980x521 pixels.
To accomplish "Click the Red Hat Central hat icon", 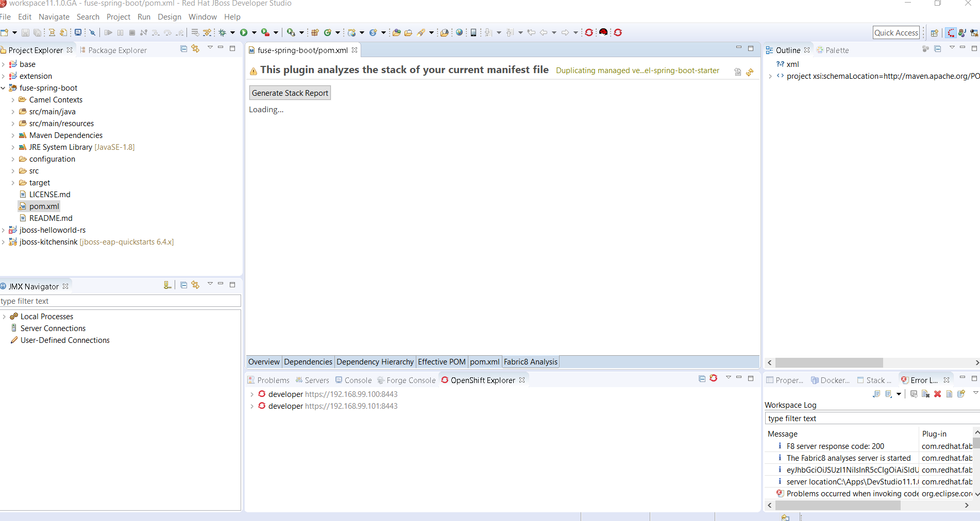I will coord(603,32).
